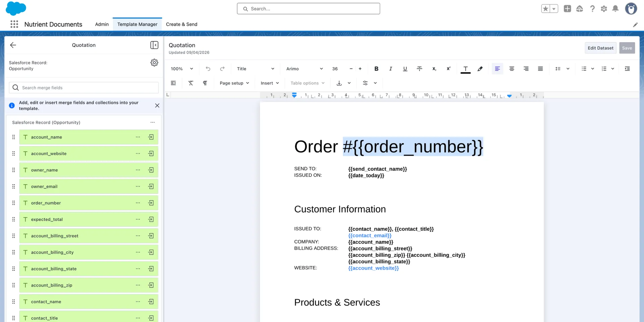Switch to the Template Manager tab

click(x=137, y=24)
